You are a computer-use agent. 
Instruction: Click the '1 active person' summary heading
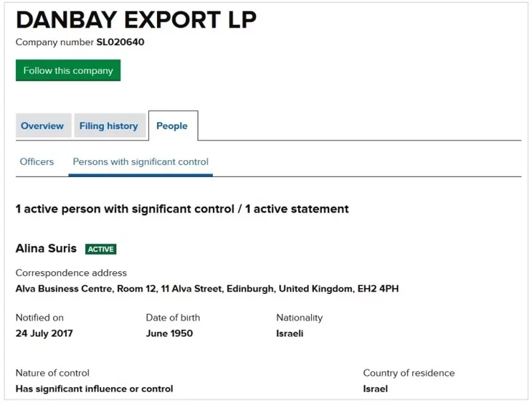182,209
